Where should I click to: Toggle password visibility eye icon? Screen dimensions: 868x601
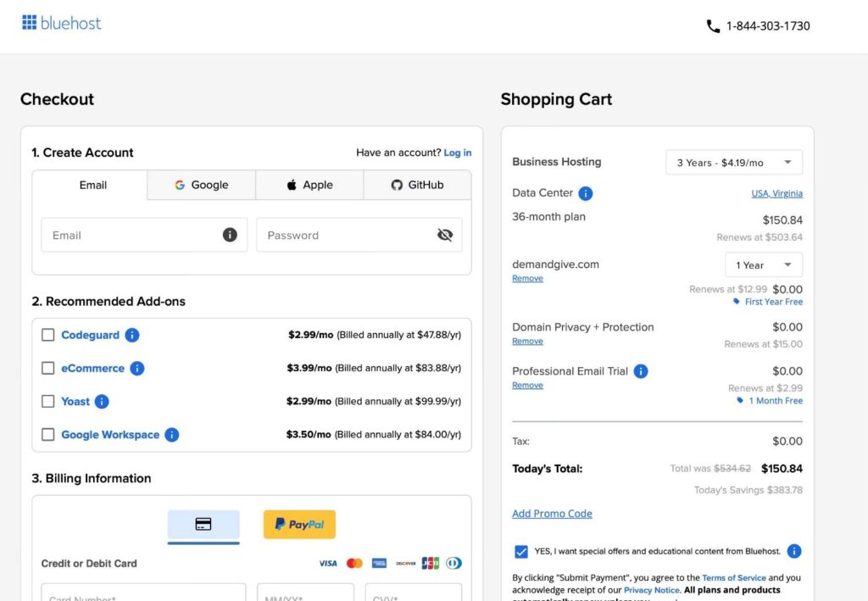pyautogui.click(x=444, y=235)
